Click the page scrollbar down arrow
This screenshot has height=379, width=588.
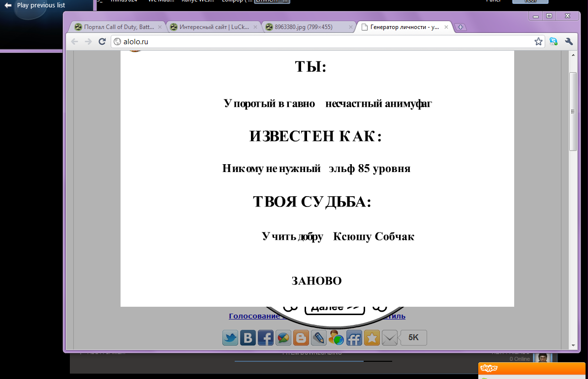point(573,345)
